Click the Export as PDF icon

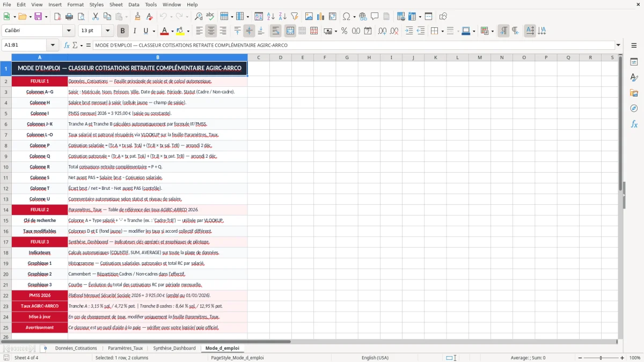[57, 17]
